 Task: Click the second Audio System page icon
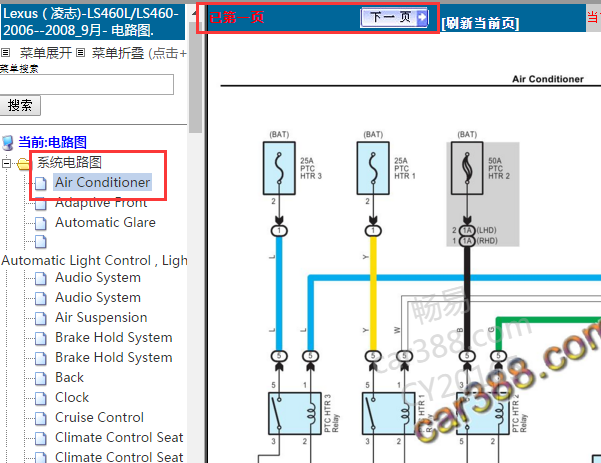pyautogui.click(x=41, y=299)
